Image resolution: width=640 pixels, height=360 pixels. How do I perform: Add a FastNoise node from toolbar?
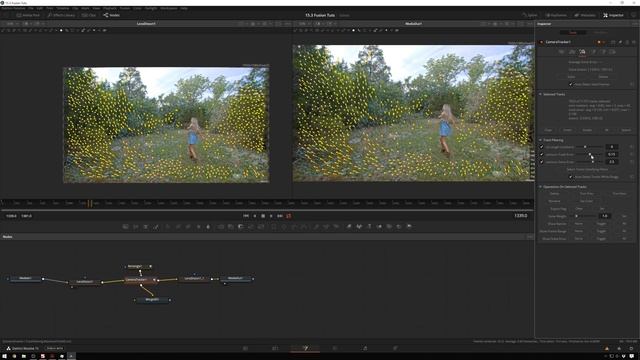(136, 227)
